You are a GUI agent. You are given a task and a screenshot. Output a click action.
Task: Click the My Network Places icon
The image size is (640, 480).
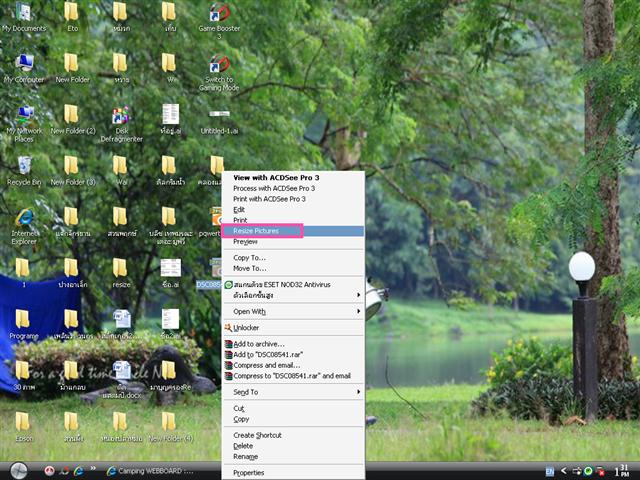click(24, 116)
